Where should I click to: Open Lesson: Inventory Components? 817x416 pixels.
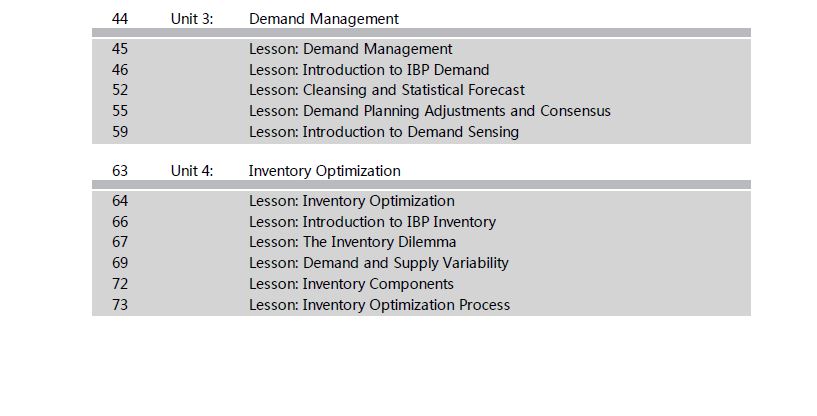[351, 284]
